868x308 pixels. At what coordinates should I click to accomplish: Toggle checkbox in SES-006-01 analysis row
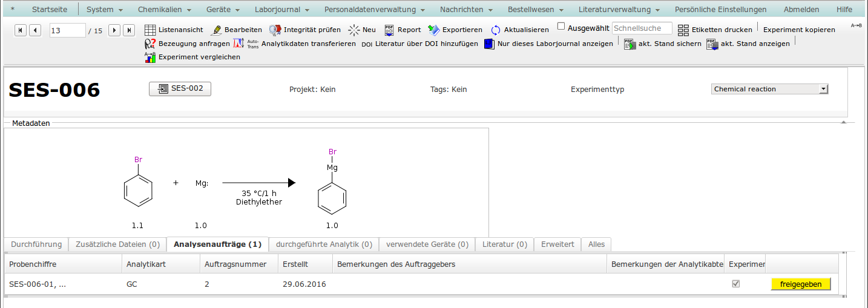[736, 284]
